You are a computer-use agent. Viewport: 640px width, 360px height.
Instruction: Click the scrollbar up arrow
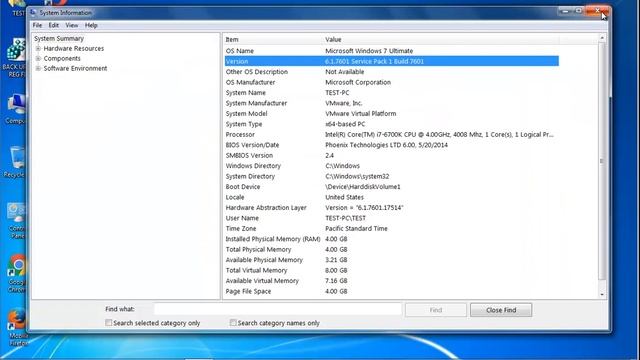[x=602, y=38]
